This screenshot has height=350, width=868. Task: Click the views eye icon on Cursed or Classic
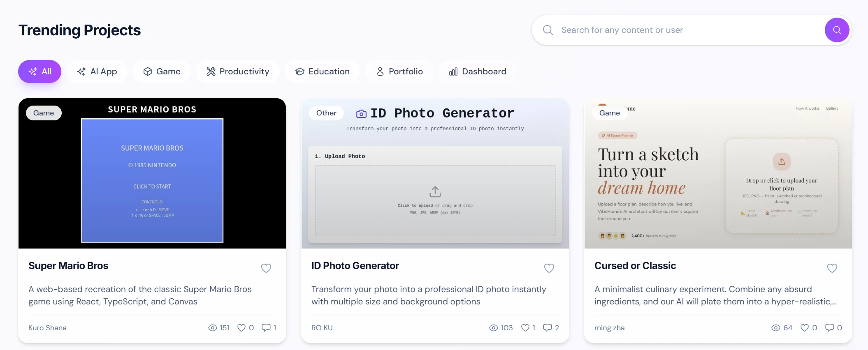coord(775,328)
